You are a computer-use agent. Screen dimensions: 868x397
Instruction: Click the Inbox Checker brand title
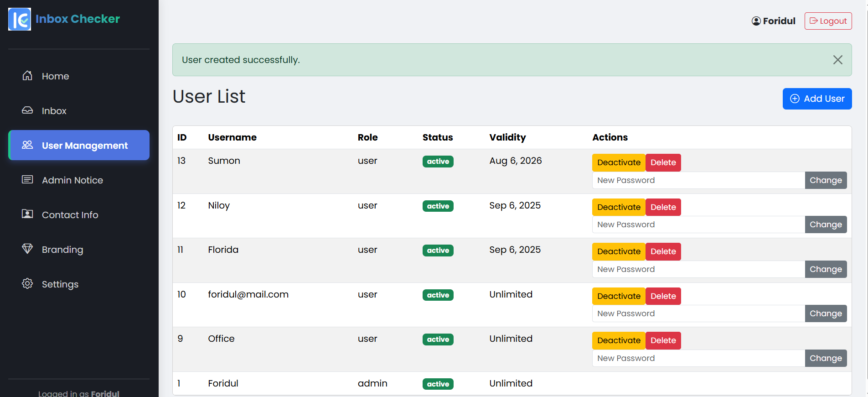pos(77,19)
